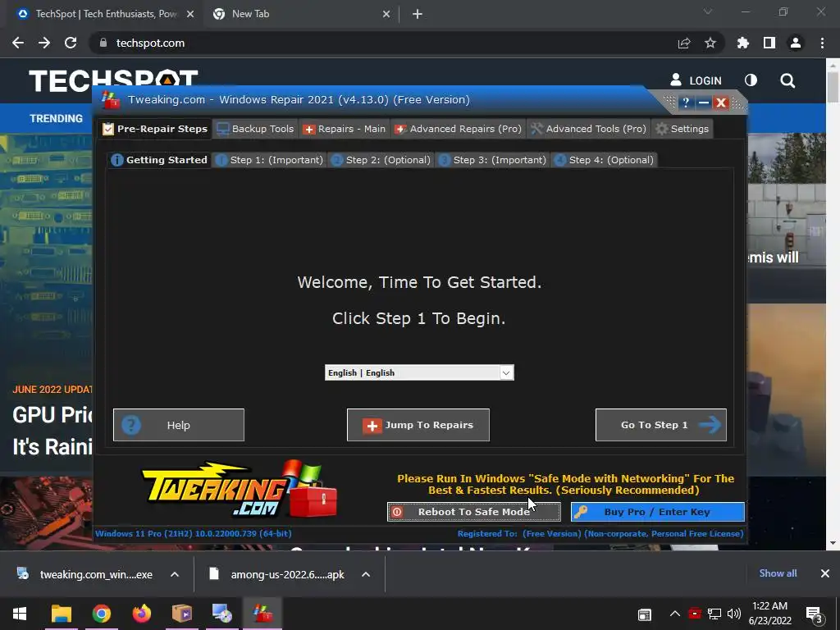Click the Help button
The height and width of the screenshot is (630, 840).
(x=178, y=425)
